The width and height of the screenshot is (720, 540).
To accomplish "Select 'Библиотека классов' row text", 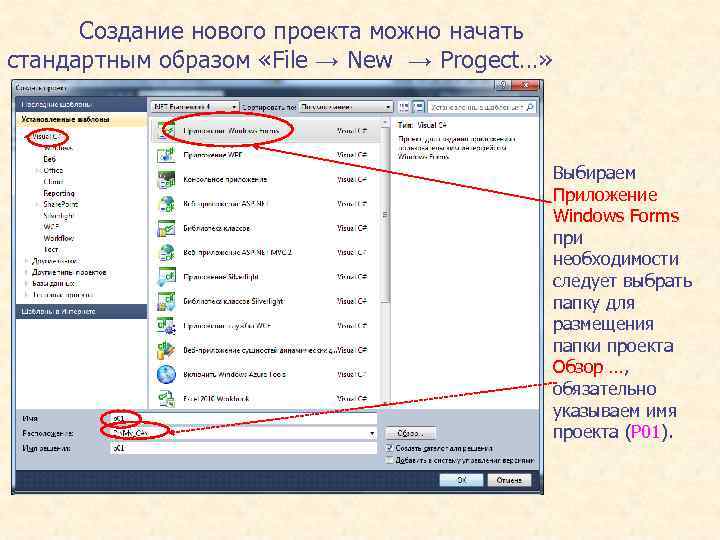I will tap(217, 228).
